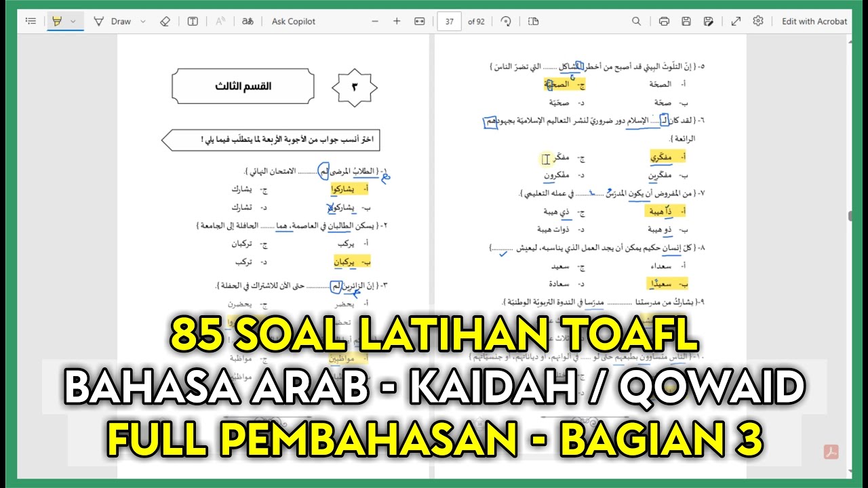This screenshot has width=868, height=488.
Task: Click the Read aloud icon
Action: point(220,21)
